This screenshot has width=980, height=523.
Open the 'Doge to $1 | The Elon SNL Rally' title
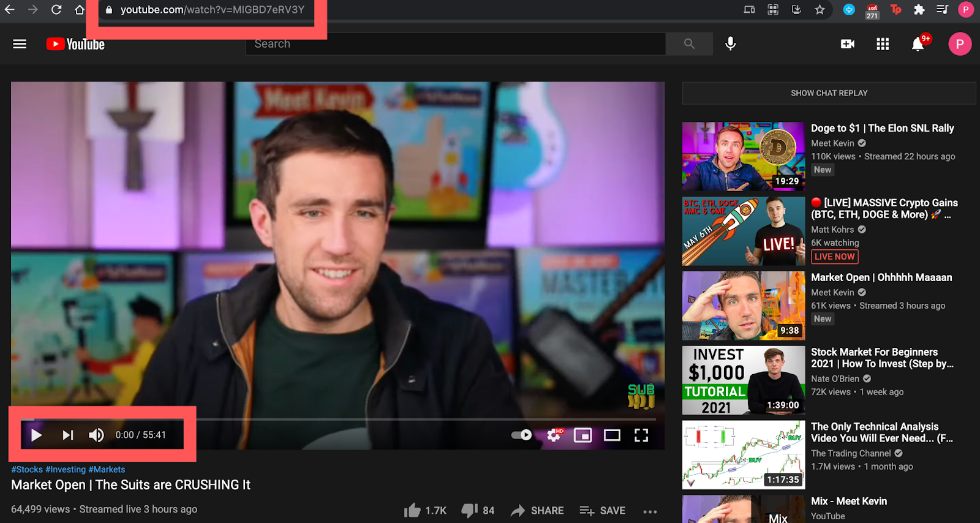tap(883, 128)
